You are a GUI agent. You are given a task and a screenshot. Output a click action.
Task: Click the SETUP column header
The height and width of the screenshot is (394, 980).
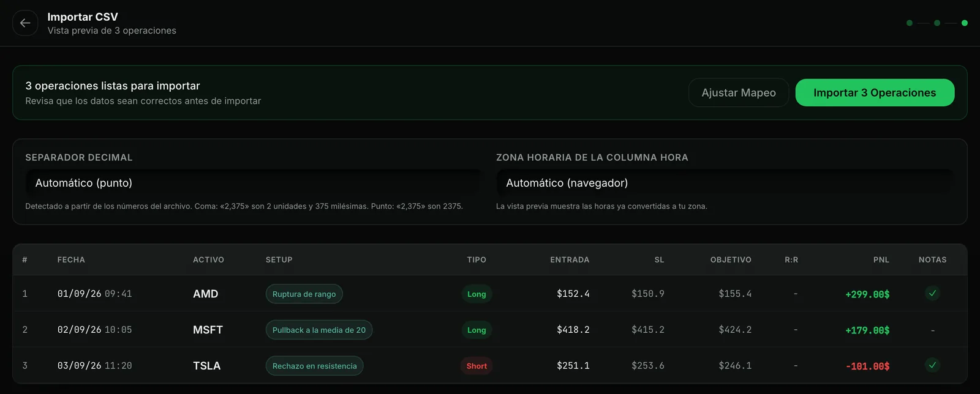pos(279,260)
